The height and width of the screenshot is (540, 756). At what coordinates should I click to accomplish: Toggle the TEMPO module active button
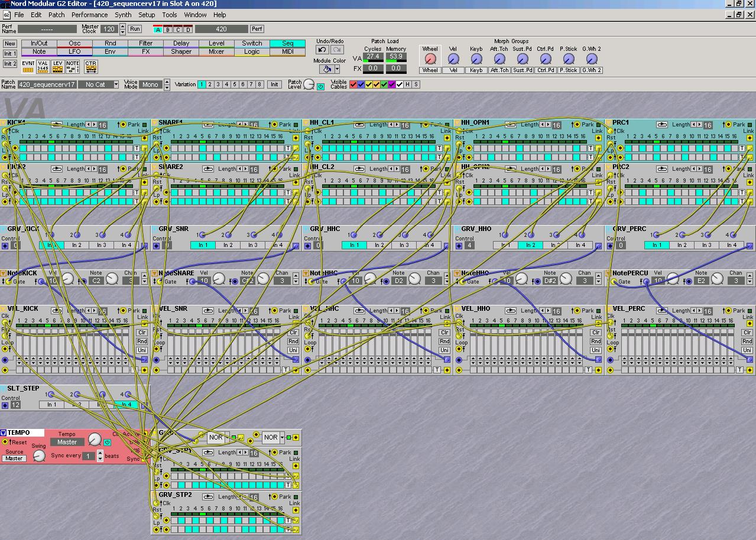point(107,442)
